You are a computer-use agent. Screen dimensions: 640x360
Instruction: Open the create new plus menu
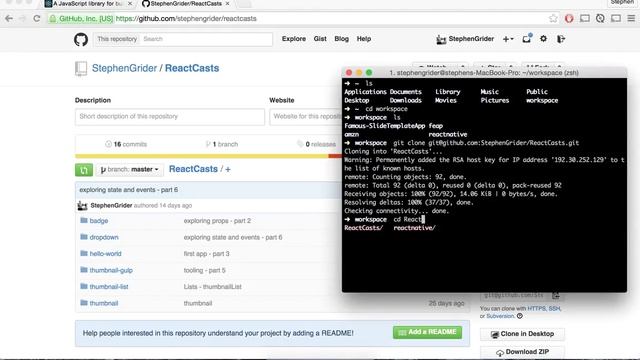click(508, 39)
